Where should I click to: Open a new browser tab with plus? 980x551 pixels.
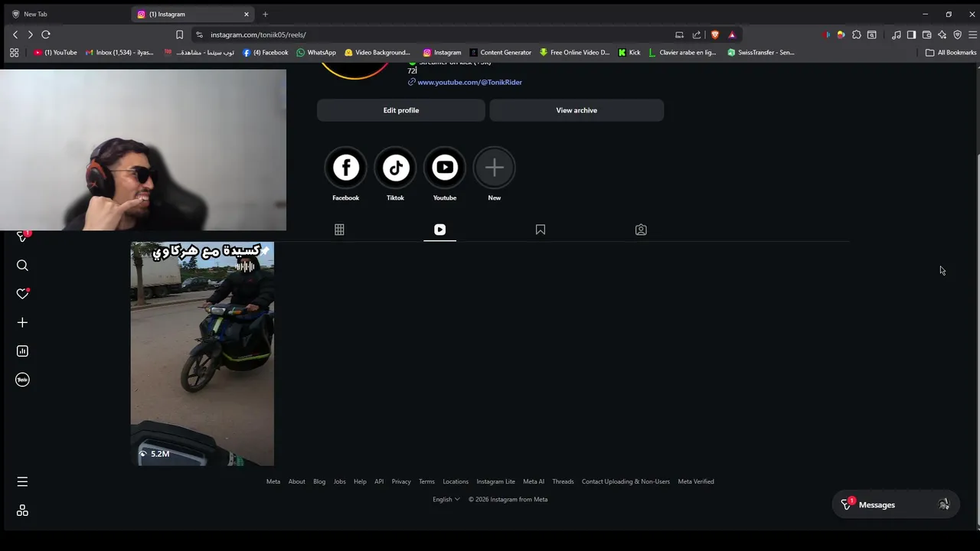[265, 14]
